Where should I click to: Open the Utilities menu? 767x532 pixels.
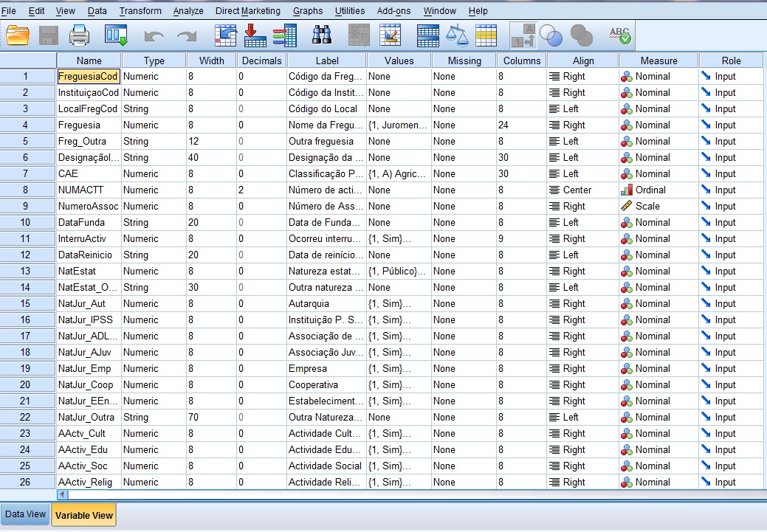click(350, 11)
